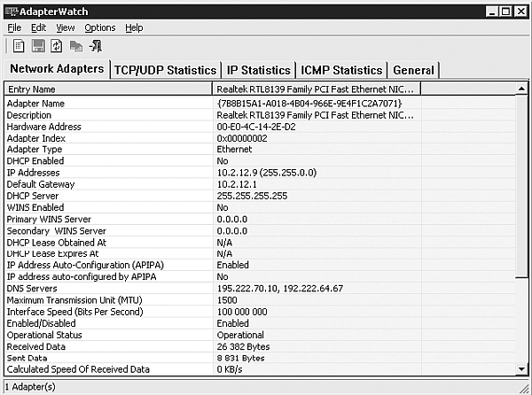Open the Help menu
Image resolution: width=532 pixels, height=395 pixels.
pyautogui.click(x=134, y=27)
